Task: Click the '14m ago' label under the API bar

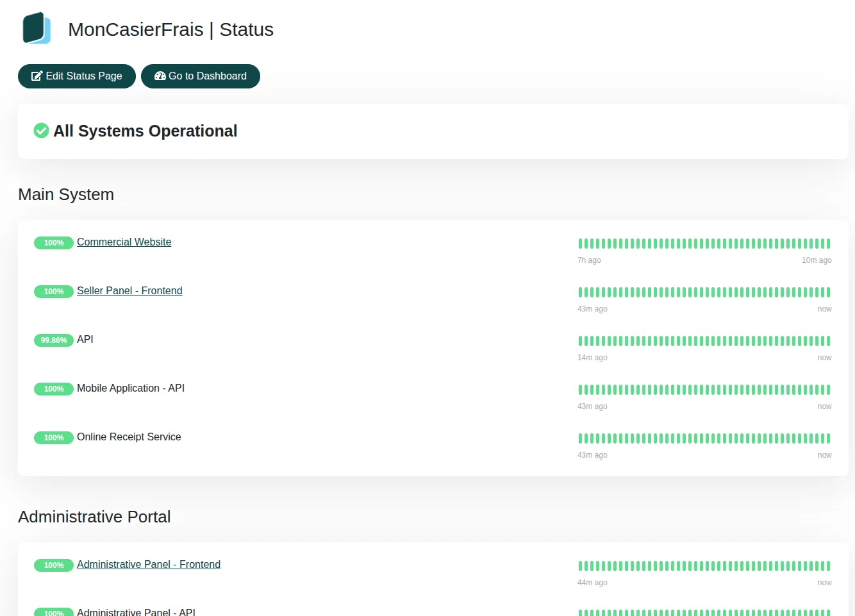Action: pos(592,358)
